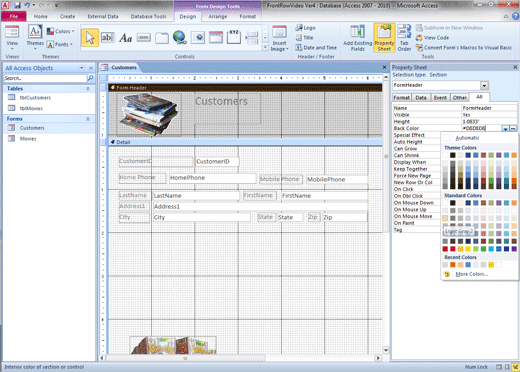
Task: Open the FormHeader selection dropdown
Action: click(x=484, y=85)
